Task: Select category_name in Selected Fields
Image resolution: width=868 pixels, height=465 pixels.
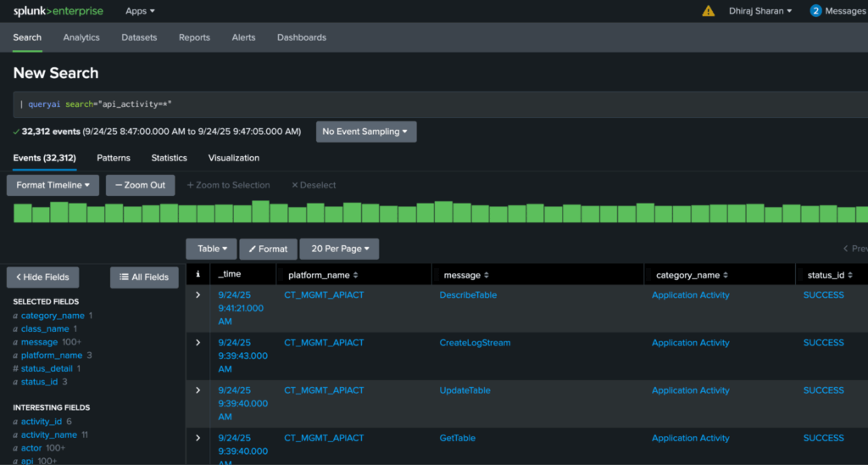Action: [x=53, y=316]
